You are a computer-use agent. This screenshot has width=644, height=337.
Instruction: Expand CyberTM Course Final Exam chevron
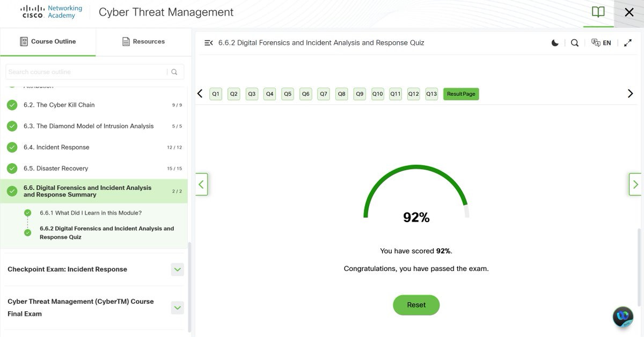(177, 307)
